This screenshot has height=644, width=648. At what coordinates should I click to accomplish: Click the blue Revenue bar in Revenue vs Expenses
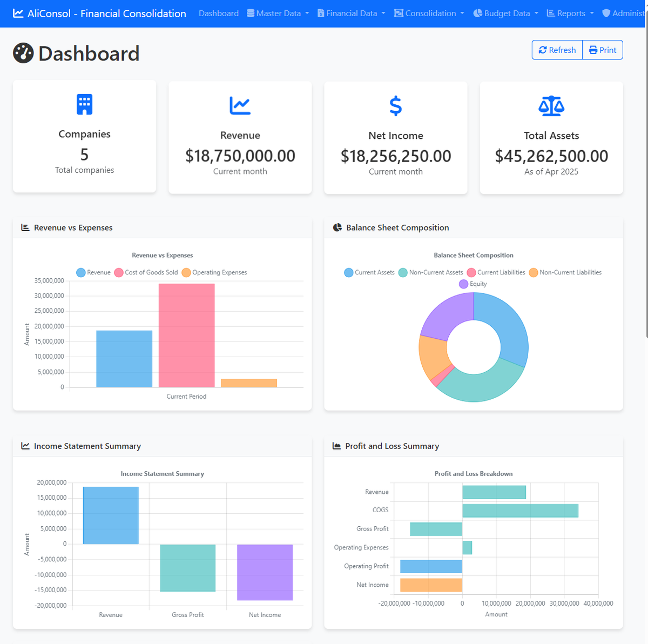[x=124, y=359]
